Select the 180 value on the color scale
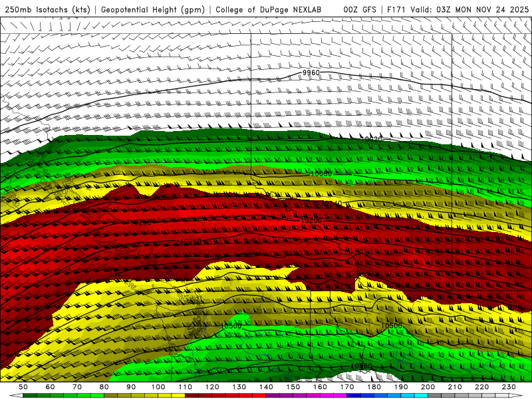 [374, 387]
